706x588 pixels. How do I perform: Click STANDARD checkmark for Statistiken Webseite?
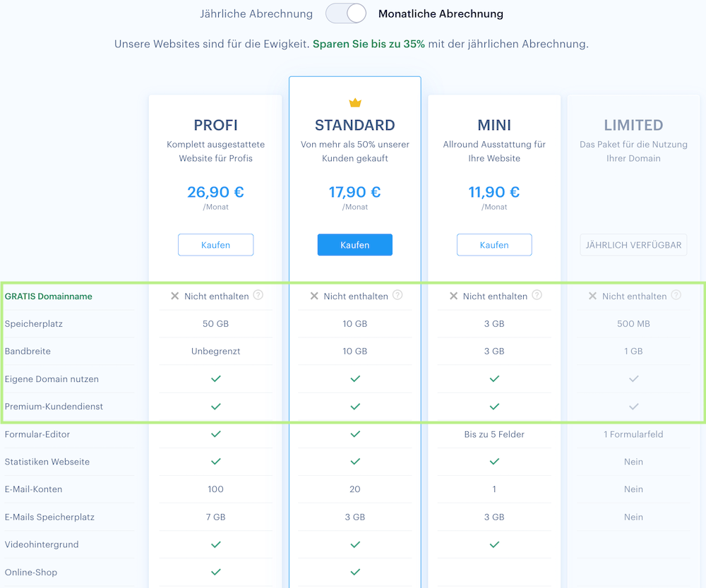[x=355, y=462]
